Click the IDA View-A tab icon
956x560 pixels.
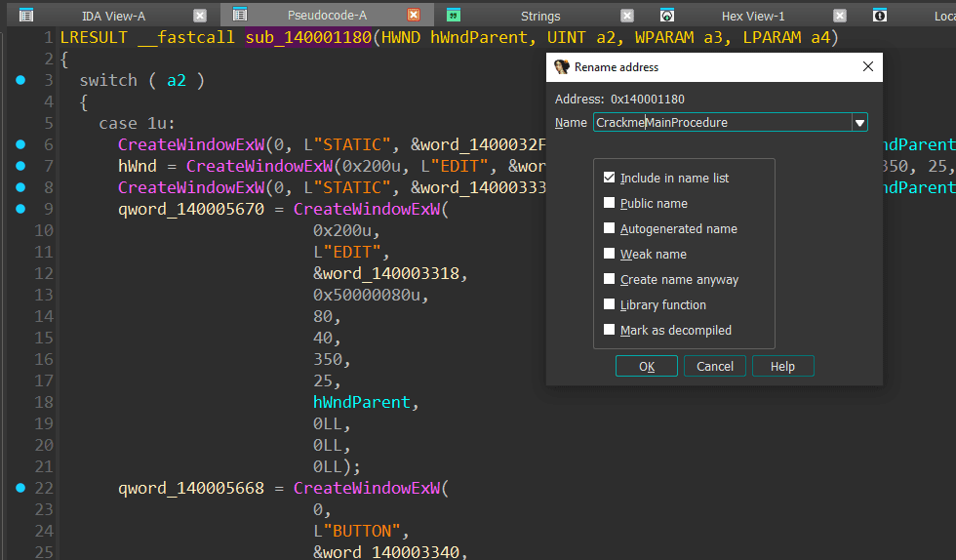26,16
